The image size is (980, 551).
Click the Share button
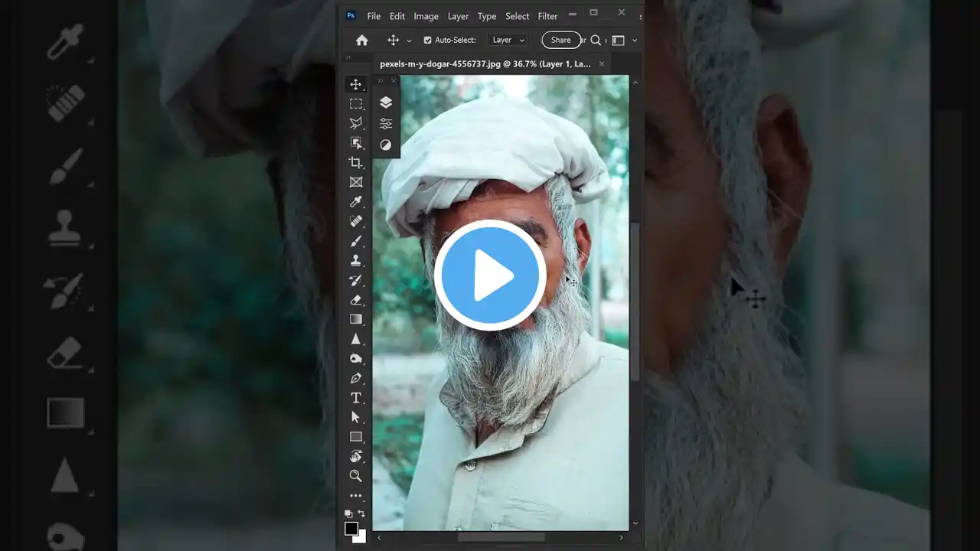pos(561,40)
